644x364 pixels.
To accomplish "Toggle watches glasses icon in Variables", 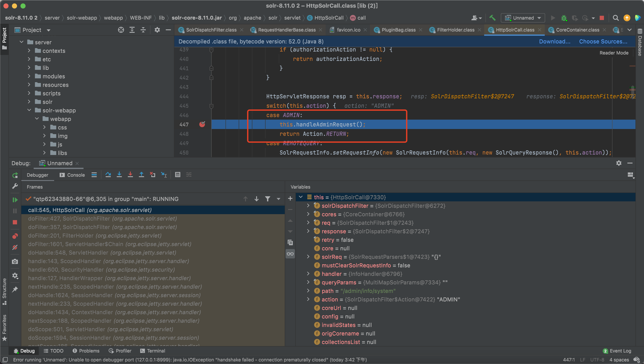I will click(x=290, y=254).
